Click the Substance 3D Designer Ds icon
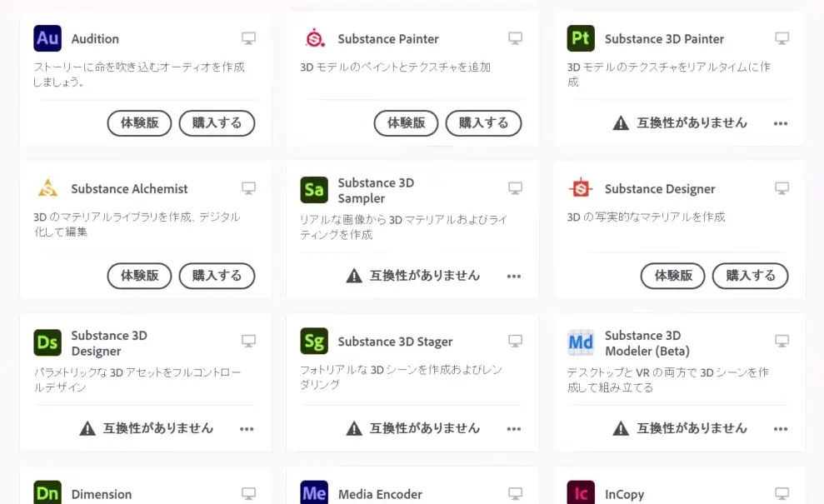This screenshot has height=504, width=824. (x=47, y=342)
